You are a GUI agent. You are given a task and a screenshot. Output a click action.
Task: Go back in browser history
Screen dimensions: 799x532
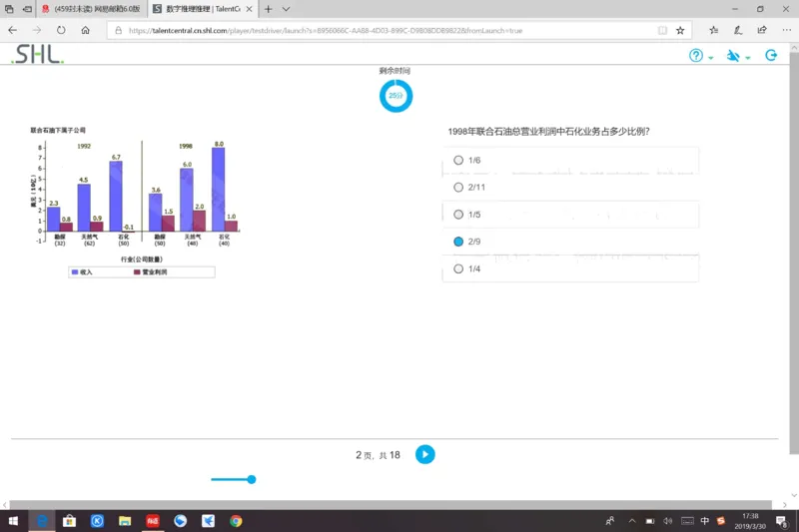point(12,31)
